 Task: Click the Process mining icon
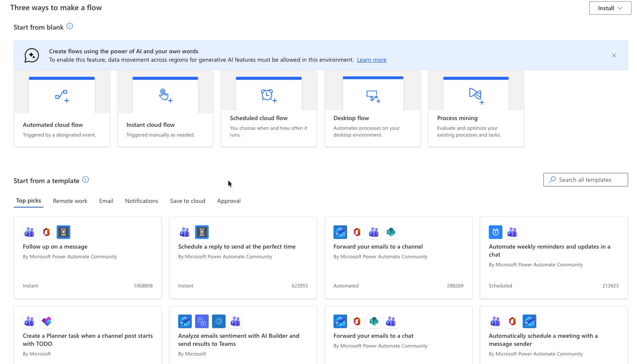pyautogui.click(x=476, y=96)
